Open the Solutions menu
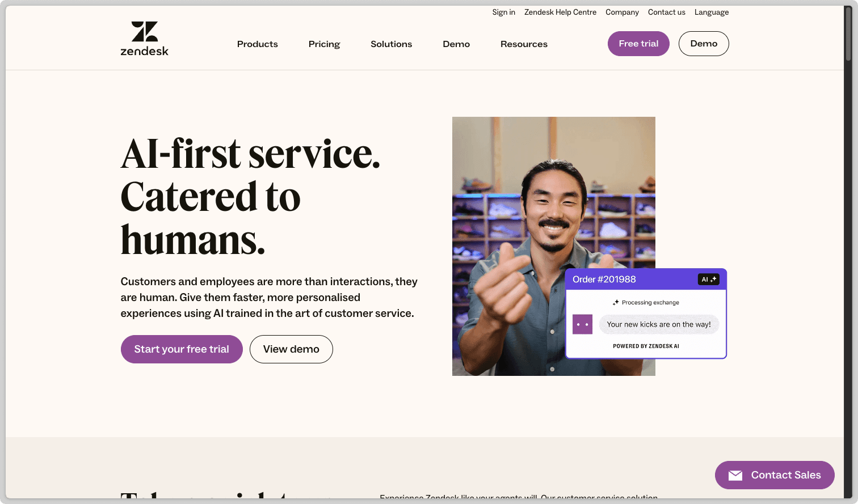 (391, 44)
